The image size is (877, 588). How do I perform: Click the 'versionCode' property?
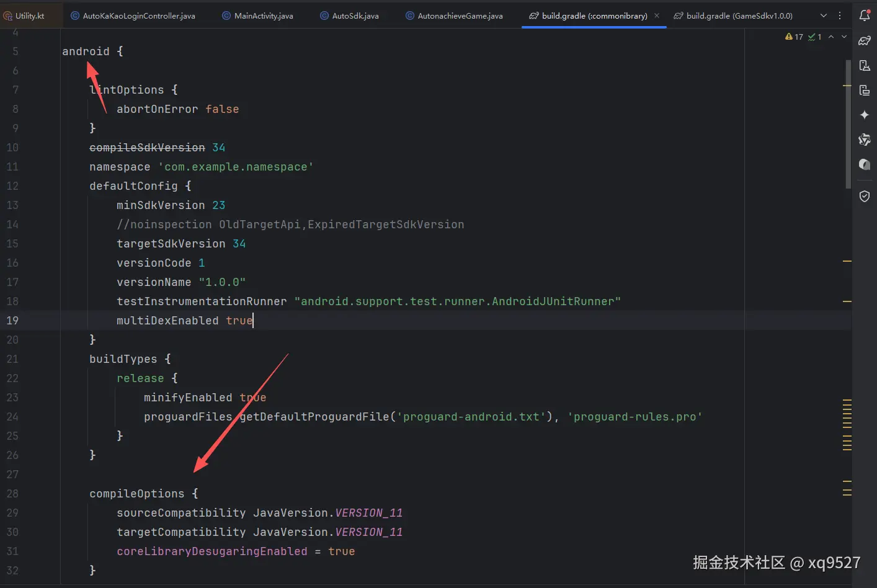[154, 263]
